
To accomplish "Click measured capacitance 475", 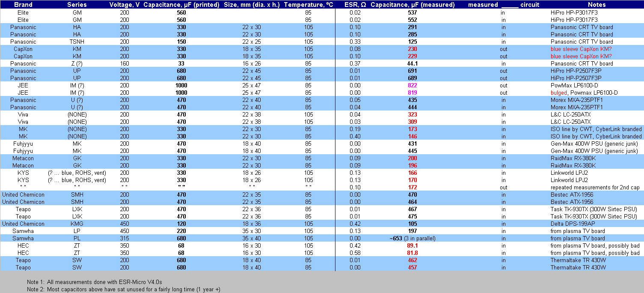I will (413, 216).
